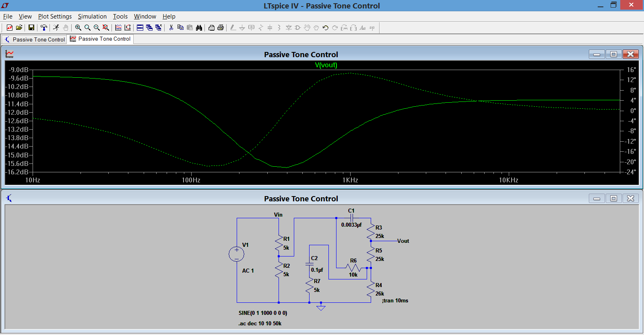
Task: Click the Zoom In magnifier with plus
Action: click(x=78, y=28)
